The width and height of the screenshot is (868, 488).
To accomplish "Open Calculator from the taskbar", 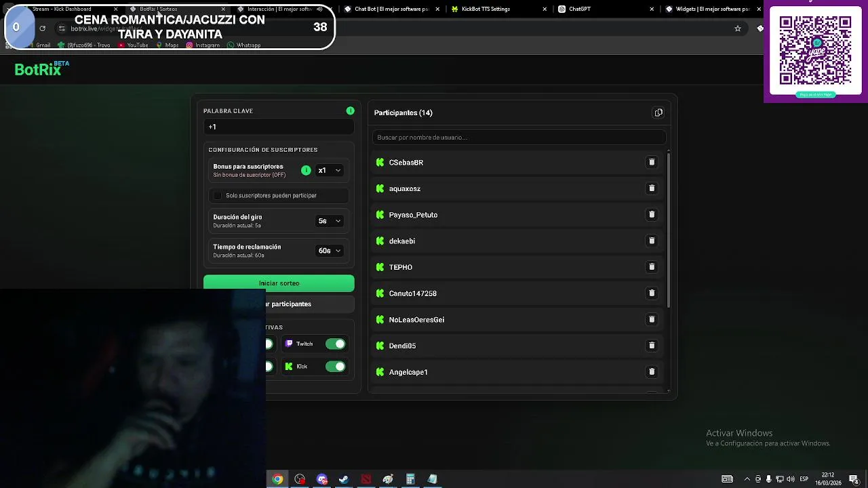I will coord(410,479).
